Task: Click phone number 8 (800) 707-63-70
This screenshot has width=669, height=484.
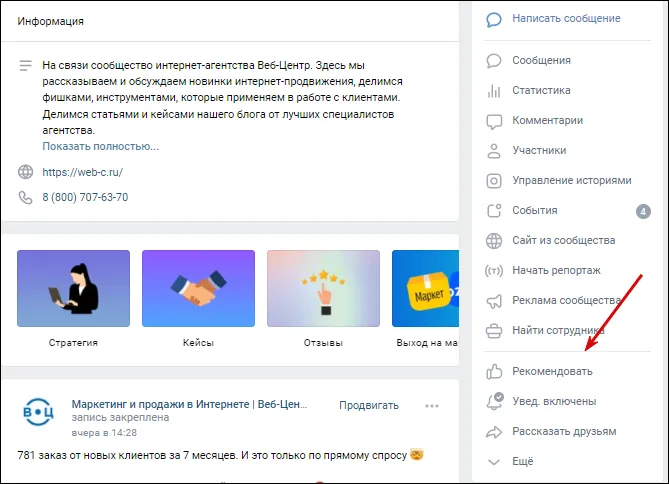Action: pyautogui.click(x=85, y=197)
